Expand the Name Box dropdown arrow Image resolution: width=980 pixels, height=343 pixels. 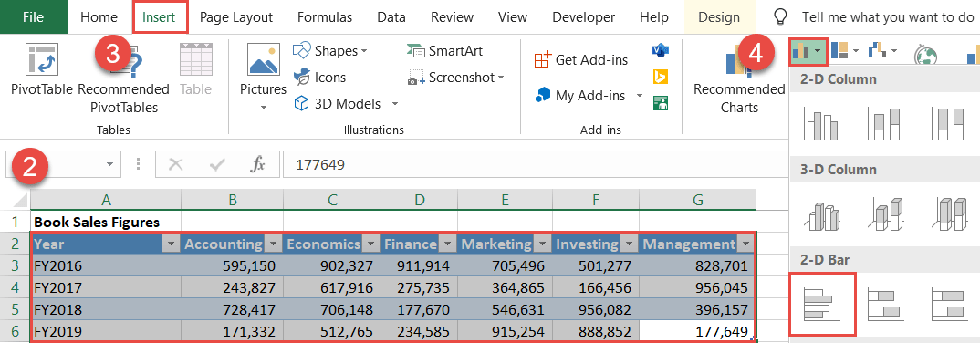(110, 164)
